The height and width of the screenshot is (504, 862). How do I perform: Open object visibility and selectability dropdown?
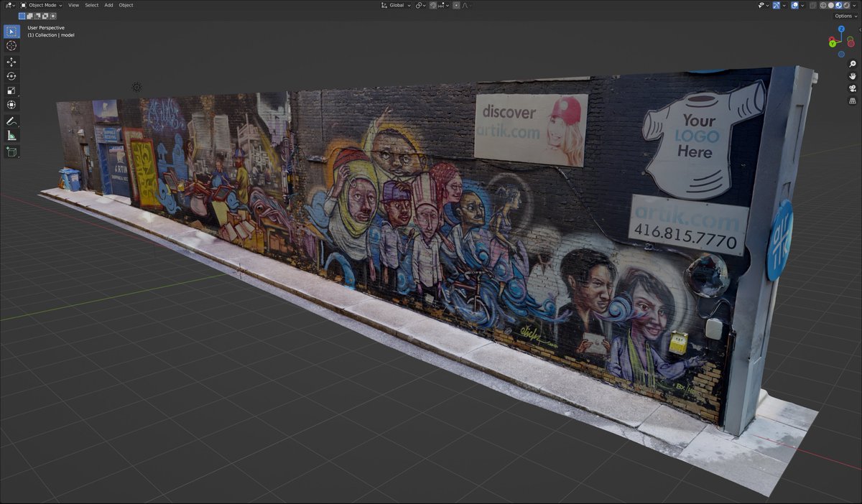click(x=763, y=5)
